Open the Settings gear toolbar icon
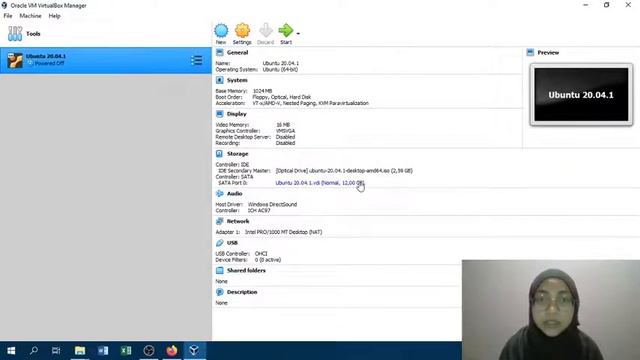The width and height of the screenshot is (640, 360). click(242, 31)
